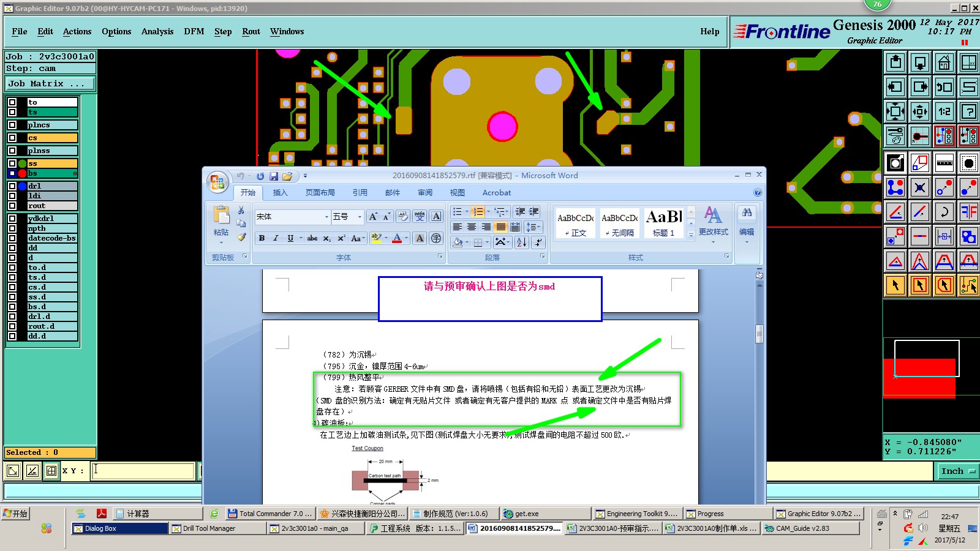Open the Rout menu

tap(251, 31)
